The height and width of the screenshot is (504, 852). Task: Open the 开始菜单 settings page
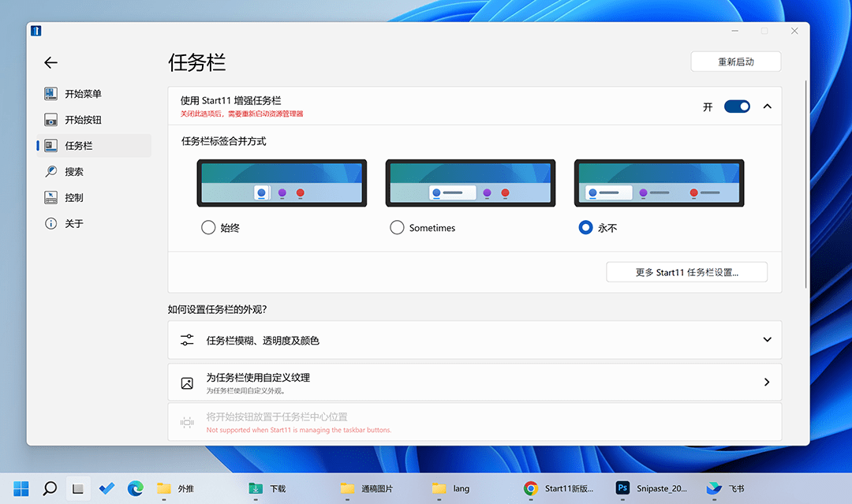point(94,94)
